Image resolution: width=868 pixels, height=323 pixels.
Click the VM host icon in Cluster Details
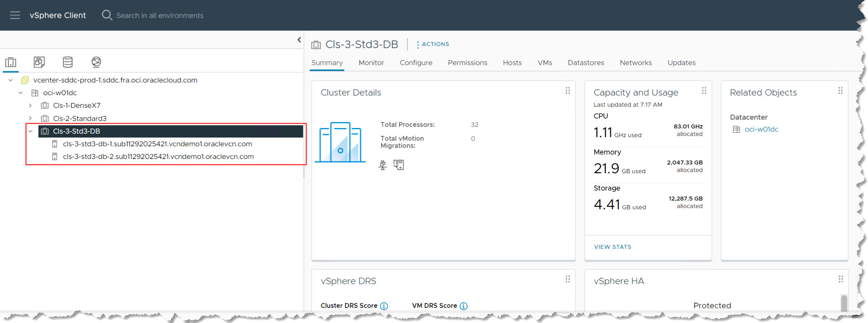point(399,165)
